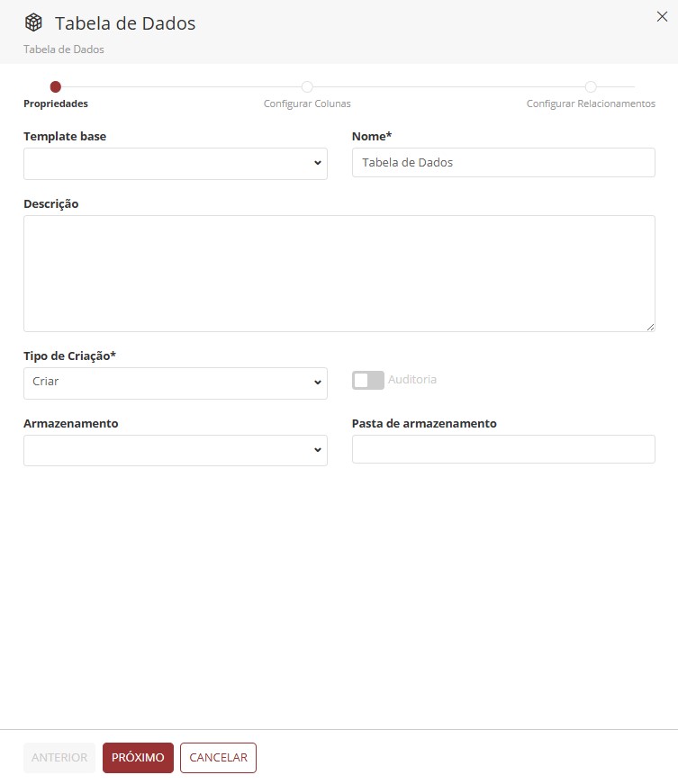Open the Armazenamento dropdown
The height and width of the screenshot is (784, 678).
pyautogui.click(x=176, y=450)
